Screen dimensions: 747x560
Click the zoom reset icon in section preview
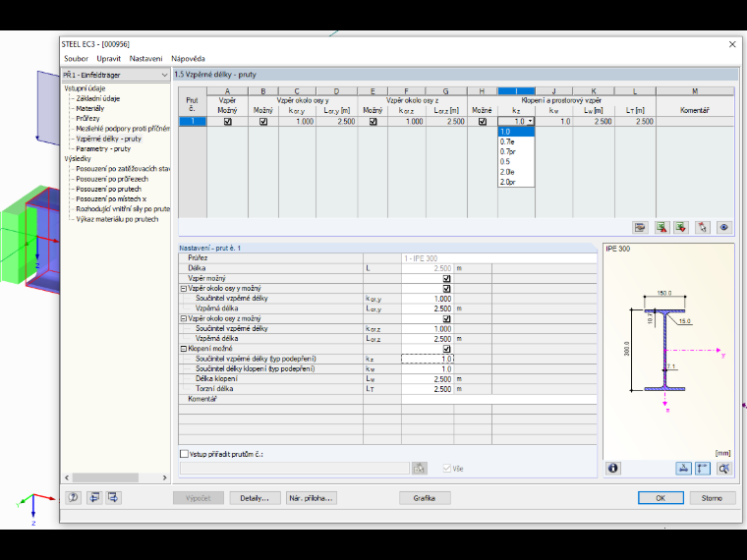click(724, 469)
